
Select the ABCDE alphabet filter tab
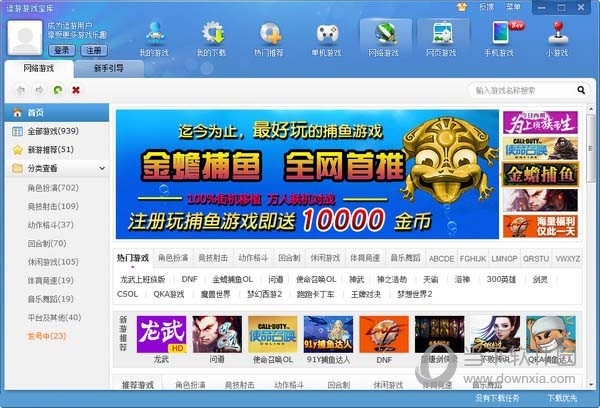point(441,258)
